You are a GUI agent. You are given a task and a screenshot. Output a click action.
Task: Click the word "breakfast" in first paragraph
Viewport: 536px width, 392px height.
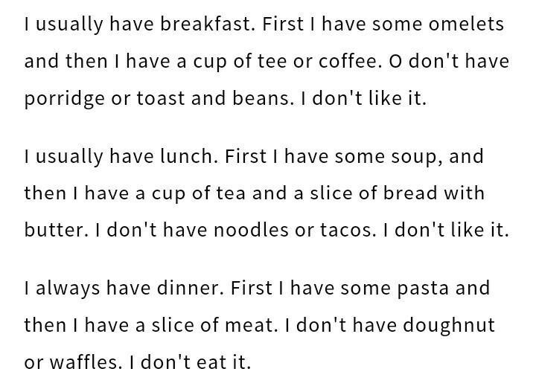[205, 24]
